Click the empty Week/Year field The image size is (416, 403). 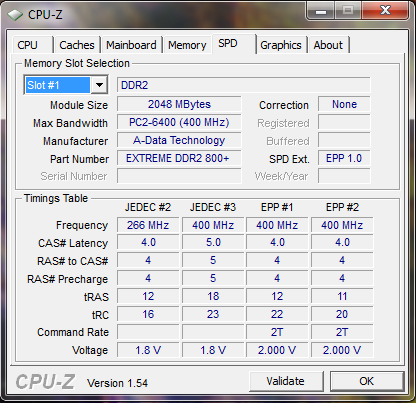coord(344,176)
